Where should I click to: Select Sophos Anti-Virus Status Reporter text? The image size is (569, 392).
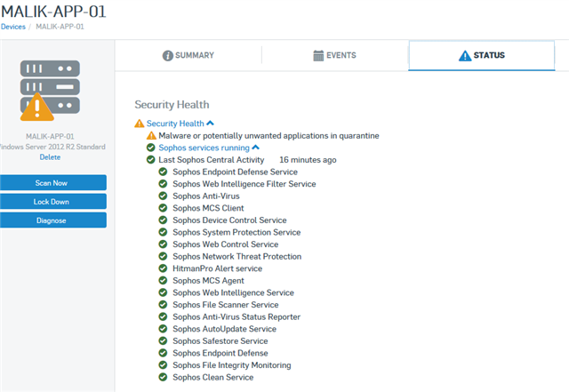tap(236, 316)
